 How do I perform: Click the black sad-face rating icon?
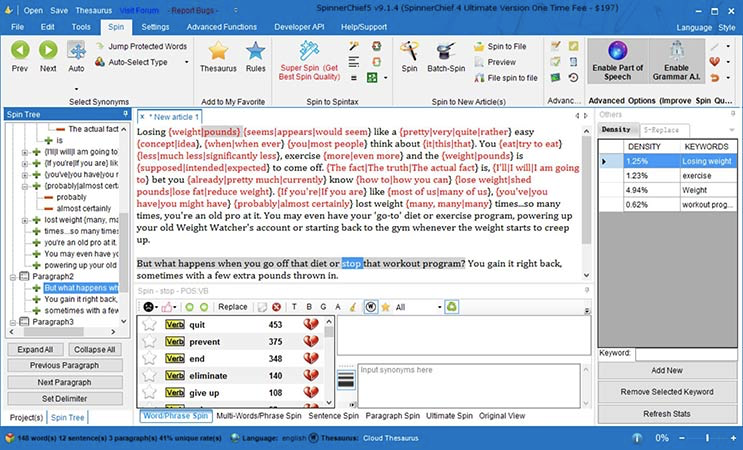click(148, 307)
